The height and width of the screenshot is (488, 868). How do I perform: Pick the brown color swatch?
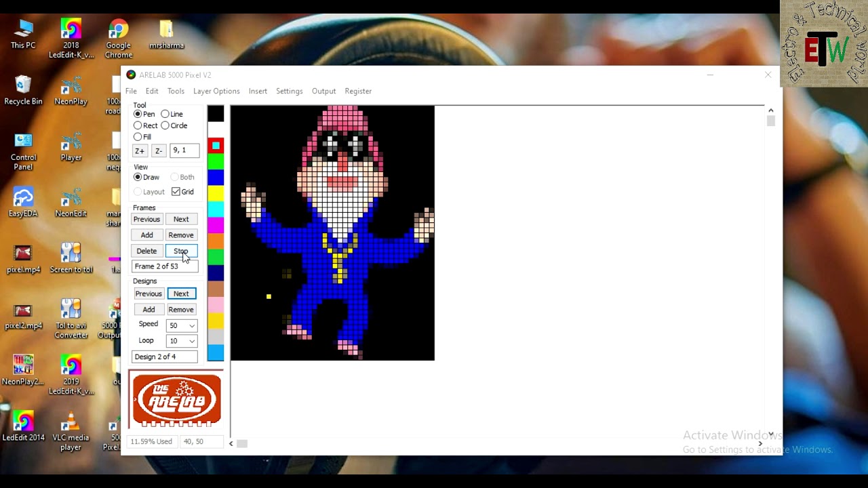coord(216,289)
